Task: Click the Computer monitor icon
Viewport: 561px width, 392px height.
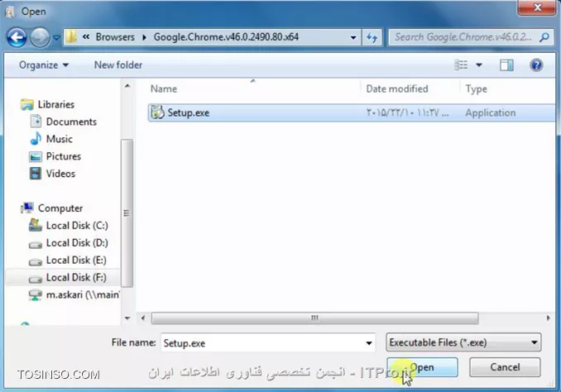Action: point(27,208)
